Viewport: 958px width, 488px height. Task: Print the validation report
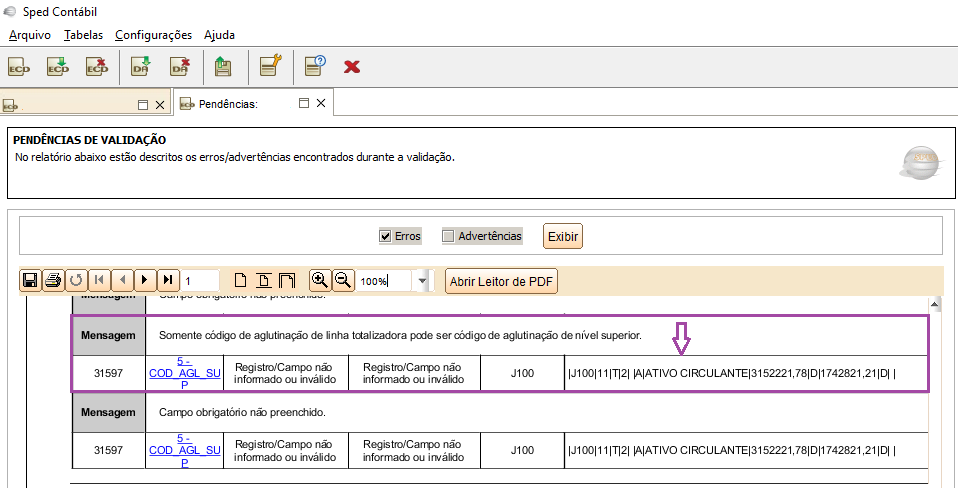point(53,280)
